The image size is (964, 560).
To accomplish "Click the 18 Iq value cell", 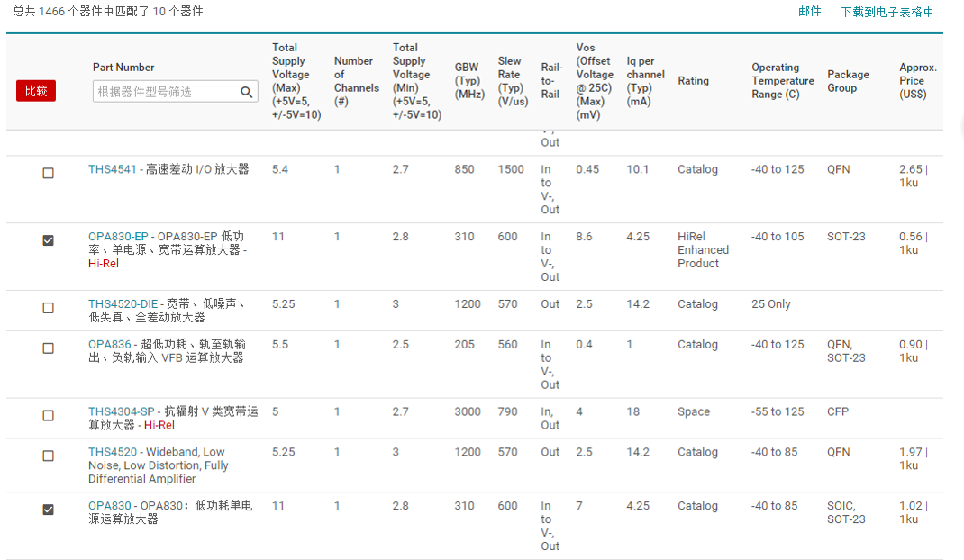I will tap(633, 411).
